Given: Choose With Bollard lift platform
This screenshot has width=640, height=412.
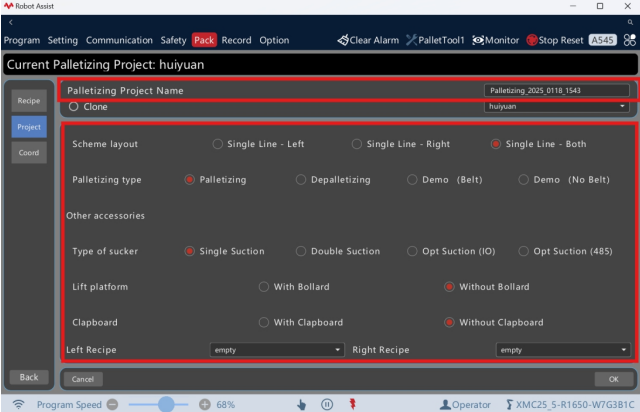Looking at the screenshot, I should 264,287.
